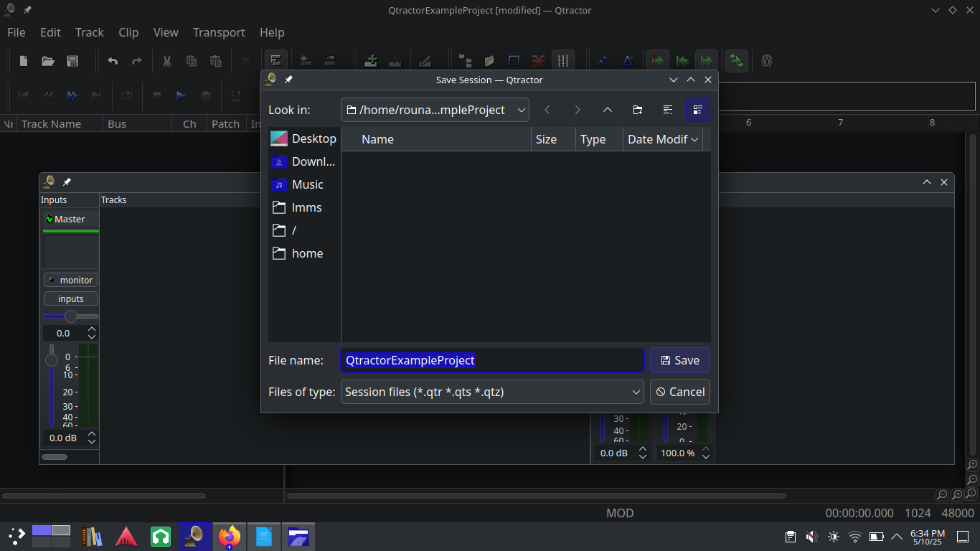Toggle the monitor button on Master strip
980x551 pixels.
pos(70,280)
